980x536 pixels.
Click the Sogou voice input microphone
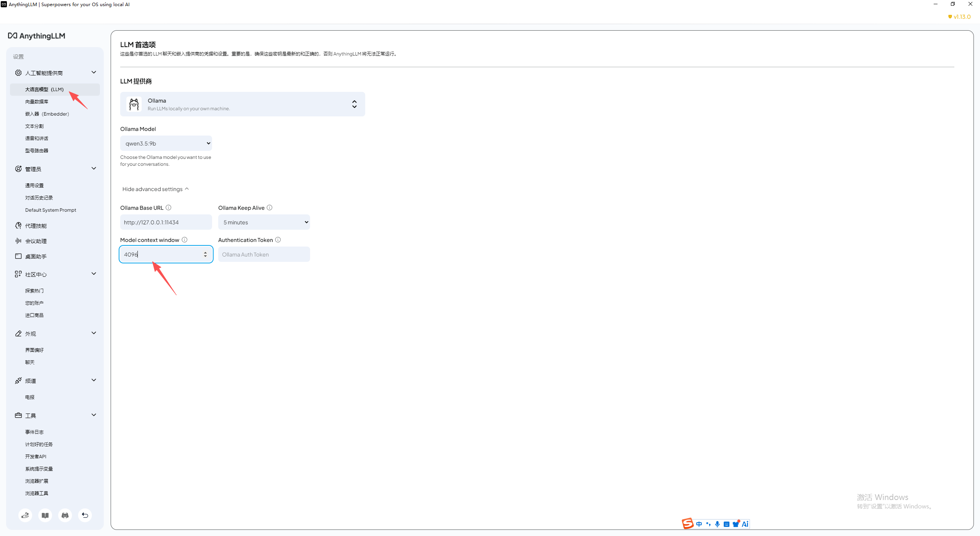tap(717, 524)
